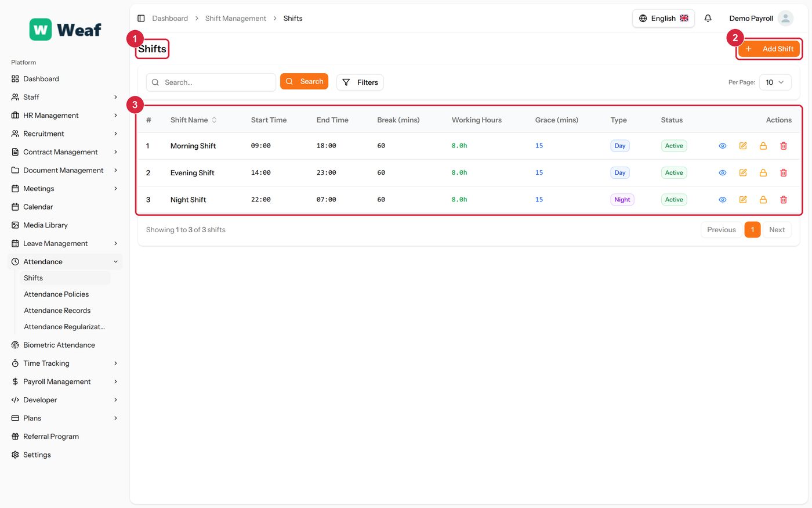
Task: Expand the Document Management chevron
Action: point(115,170)
